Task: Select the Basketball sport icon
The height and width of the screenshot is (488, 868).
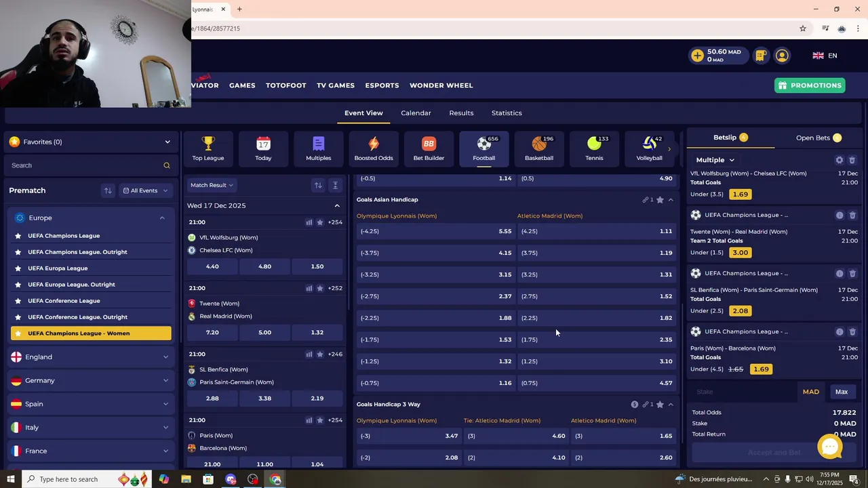Action: point(539,148)
